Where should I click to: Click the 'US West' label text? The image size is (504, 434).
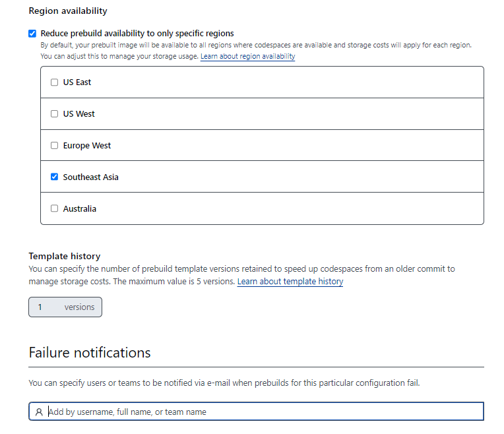pyautogui.click(x=79, y=114)
